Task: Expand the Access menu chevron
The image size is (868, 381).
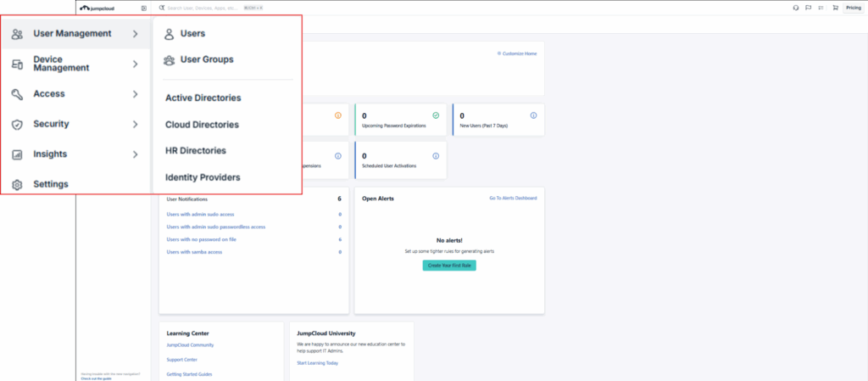Action: coord(135,94)
